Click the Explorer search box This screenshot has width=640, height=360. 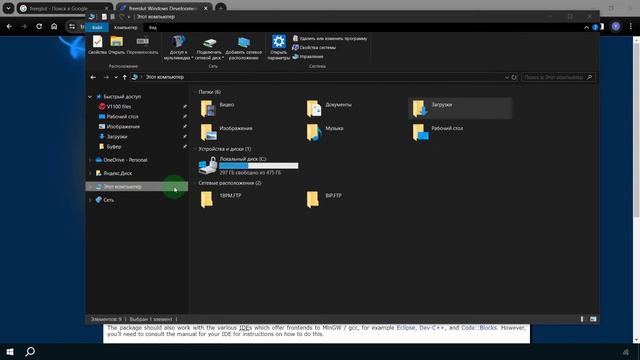558,77
